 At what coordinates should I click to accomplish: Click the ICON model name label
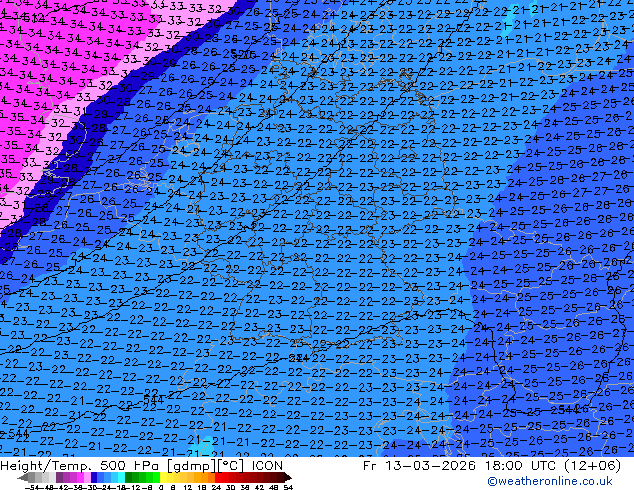(x=267, y=466)
